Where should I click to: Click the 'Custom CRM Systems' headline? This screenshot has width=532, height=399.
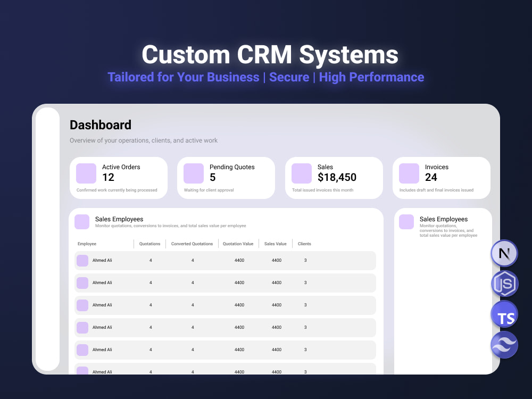pyautogui.click(x=270, y=54)
